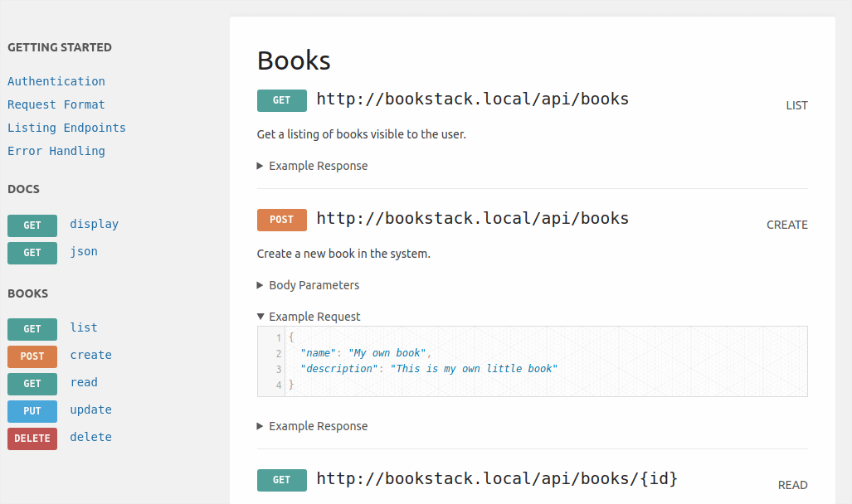This screenshot has height=504, width=852.
Task: Click the "name" key in JSON example
Action: [x=318, y=353]
